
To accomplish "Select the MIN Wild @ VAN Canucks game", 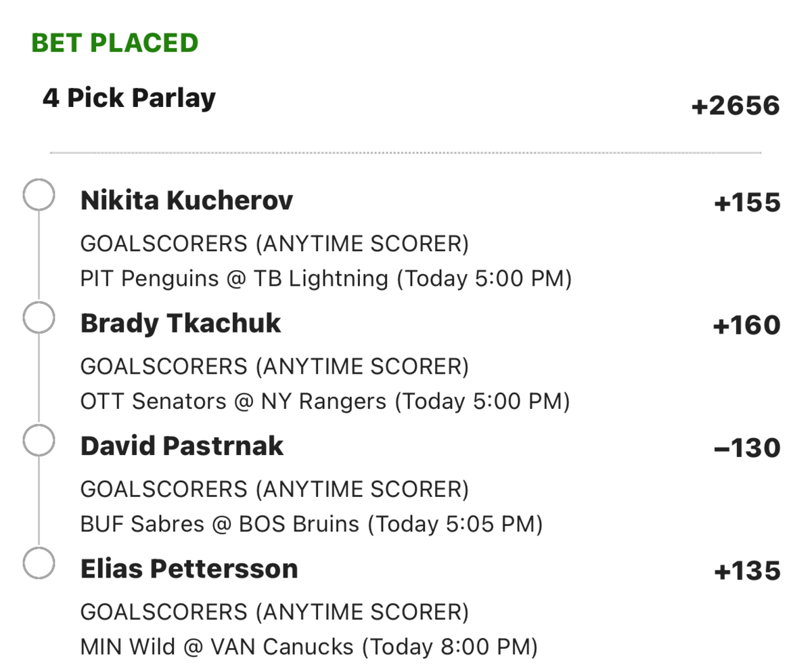I will tap(309, 647).
